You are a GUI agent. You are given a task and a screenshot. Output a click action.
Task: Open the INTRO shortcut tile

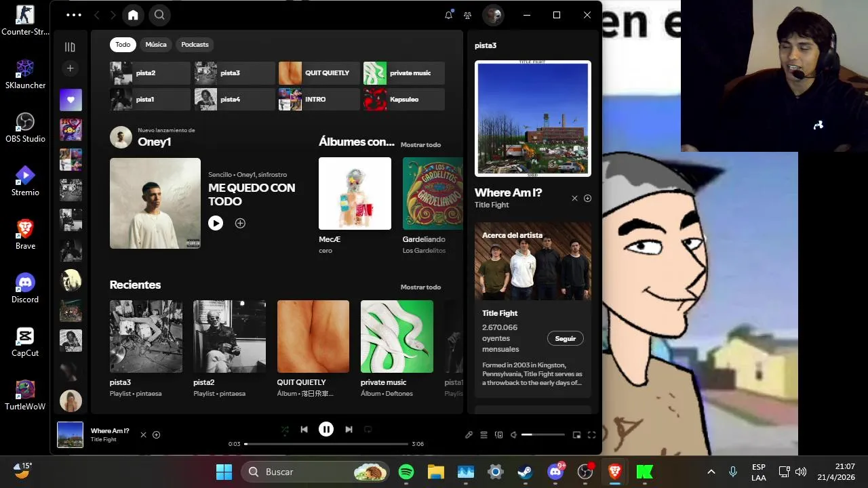point(319,100)
